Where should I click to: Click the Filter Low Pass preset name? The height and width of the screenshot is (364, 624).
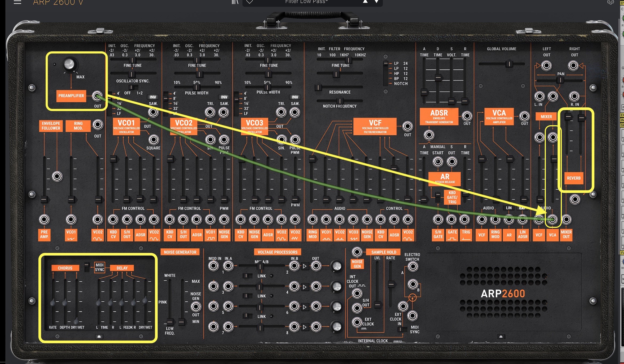[307, 2]
